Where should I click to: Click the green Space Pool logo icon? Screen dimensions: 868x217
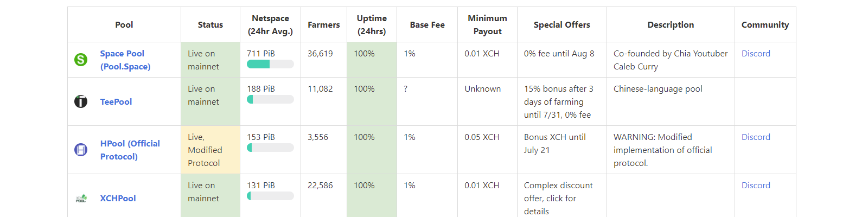81,60
